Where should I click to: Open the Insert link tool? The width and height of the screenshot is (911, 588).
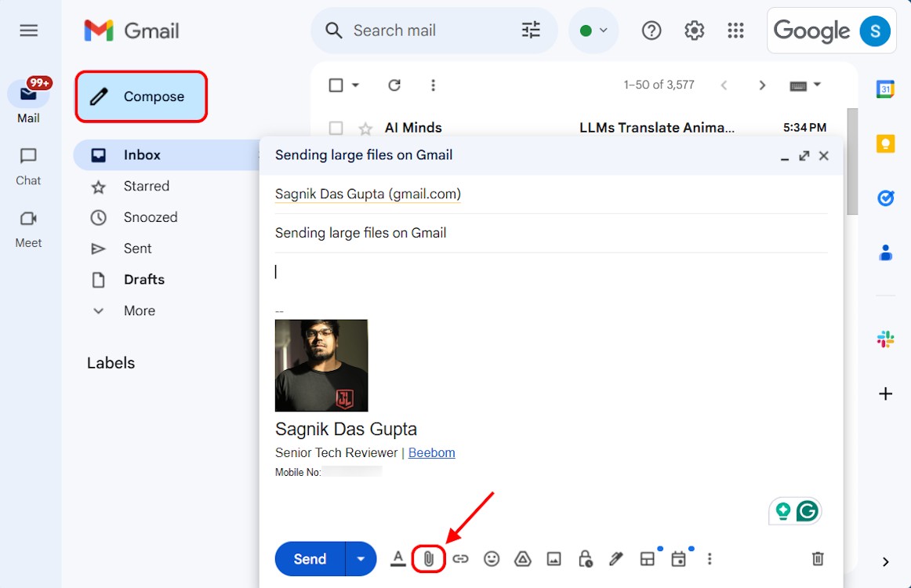tap(460, 558)
